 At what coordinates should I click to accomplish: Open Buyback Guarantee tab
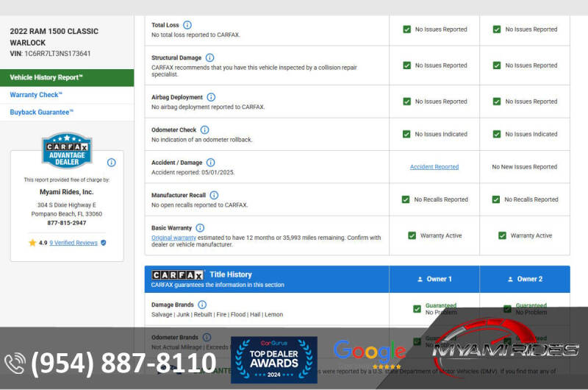point(42,112)
